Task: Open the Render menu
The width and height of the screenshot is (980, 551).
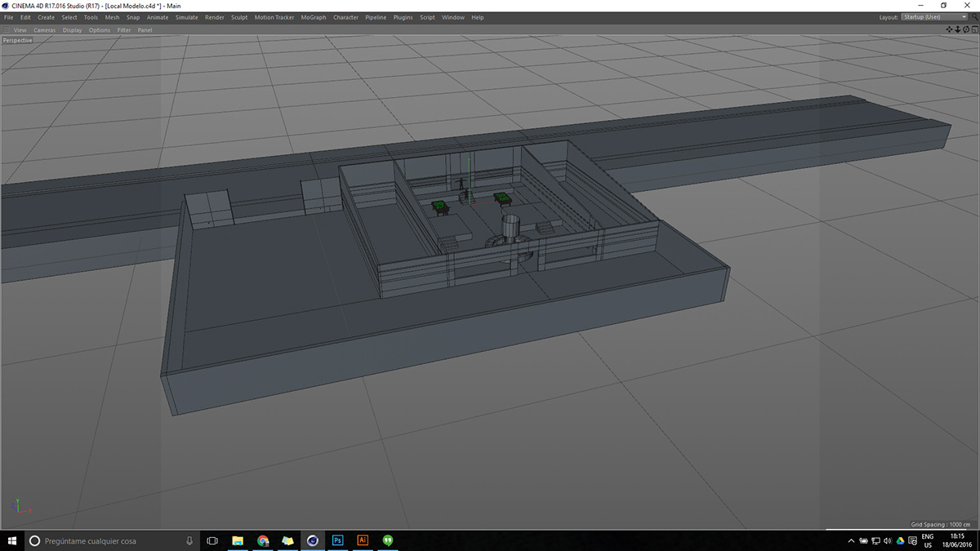Action: pyautogui.click(x=214, y=17)
